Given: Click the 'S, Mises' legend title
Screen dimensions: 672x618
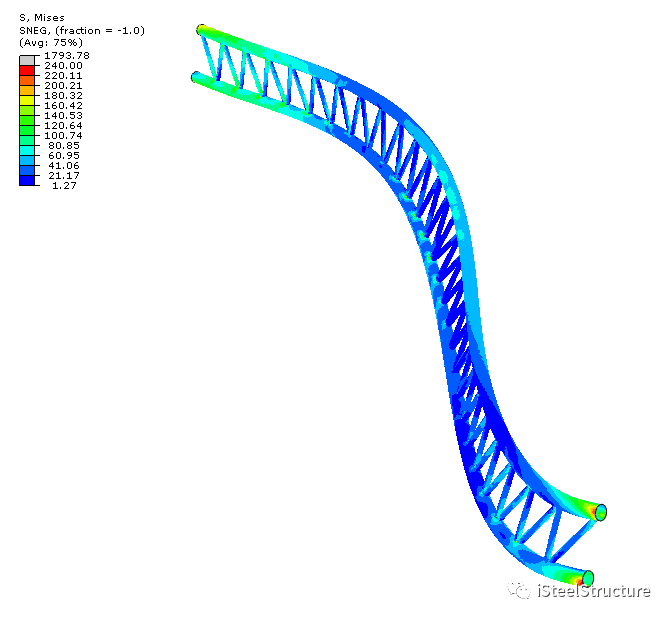Looking at the screenshot, I should coord(42,18).
